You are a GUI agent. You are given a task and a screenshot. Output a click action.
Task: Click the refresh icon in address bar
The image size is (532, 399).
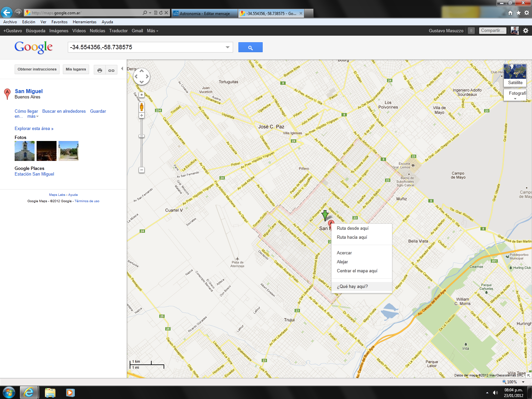[x=161, y=13]
